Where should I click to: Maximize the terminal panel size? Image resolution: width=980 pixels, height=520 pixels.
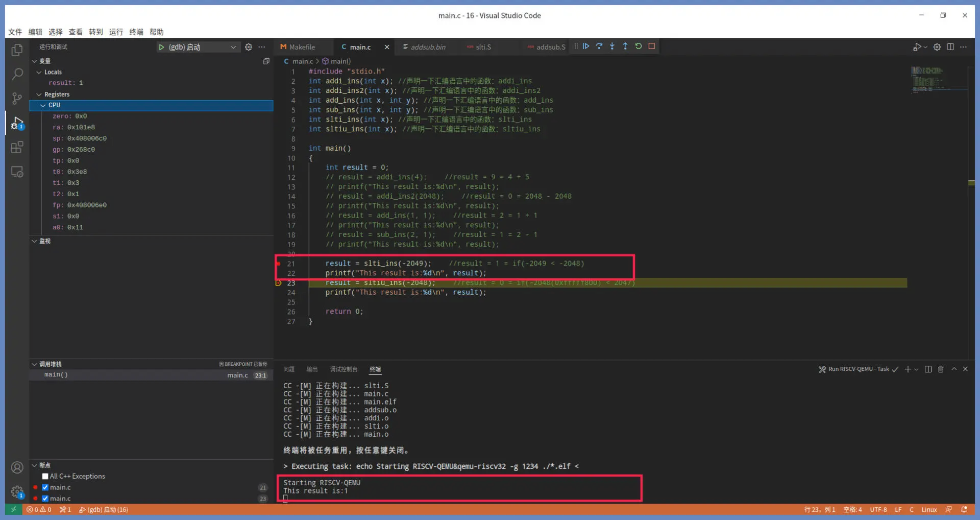click(x=954, y=369)
